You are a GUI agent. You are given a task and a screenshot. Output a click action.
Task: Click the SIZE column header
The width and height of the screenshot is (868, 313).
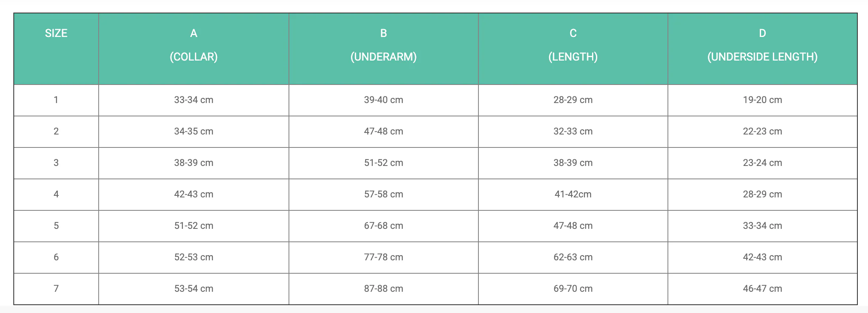(x=56, y=49)
